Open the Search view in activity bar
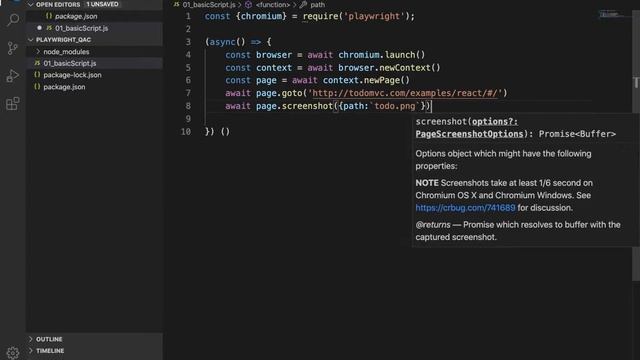The width and height of the screenshot is (640, 360). click(13, 20)
